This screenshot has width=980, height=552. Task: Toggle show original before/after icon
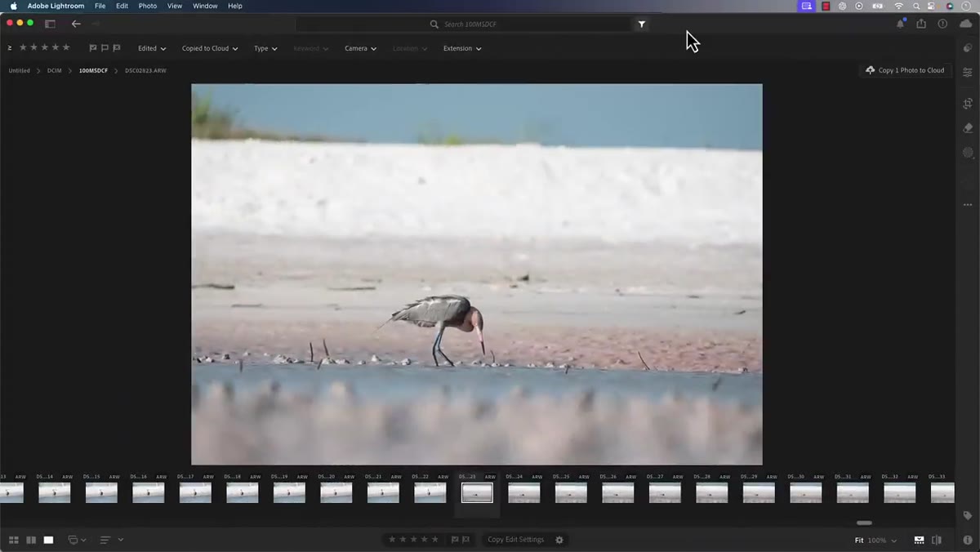coord(937,540)
